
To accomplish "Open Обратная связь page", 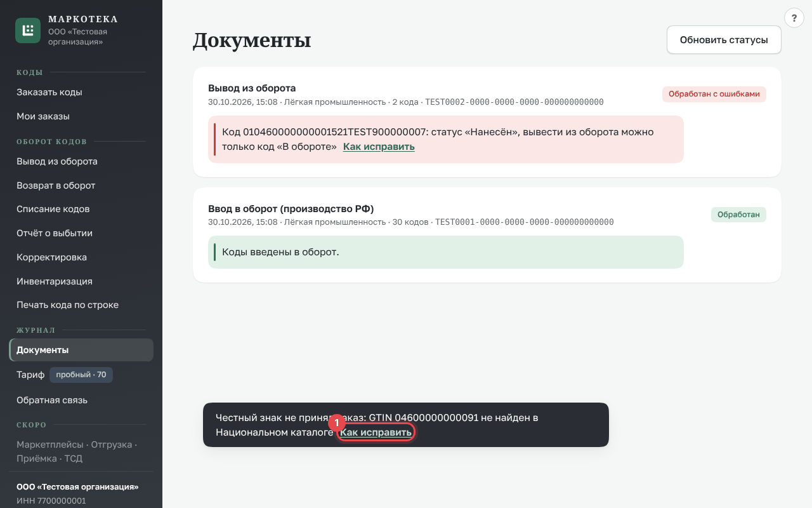I will (81, 400).
